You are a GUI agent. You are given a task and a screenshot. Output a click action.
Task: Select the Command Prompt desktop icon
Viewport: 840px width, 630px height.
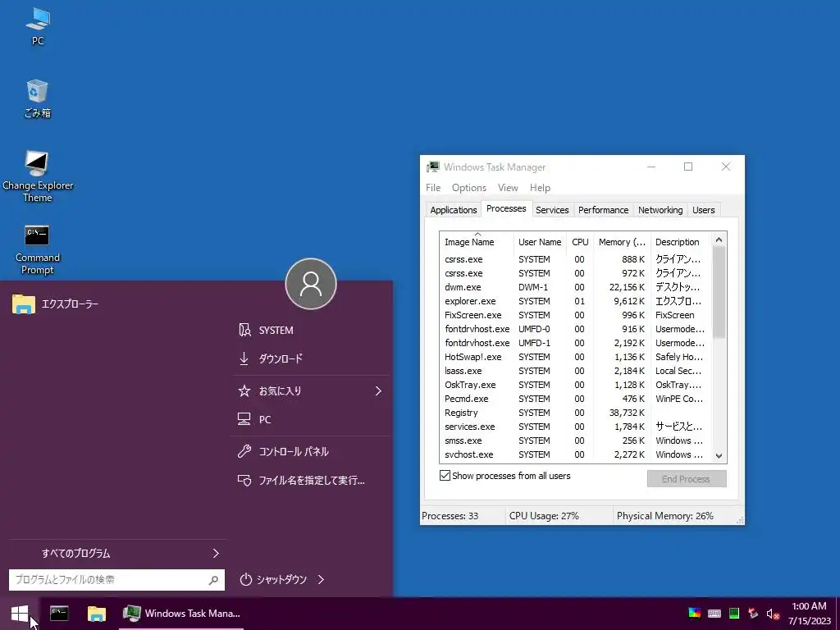click(38, 249)
